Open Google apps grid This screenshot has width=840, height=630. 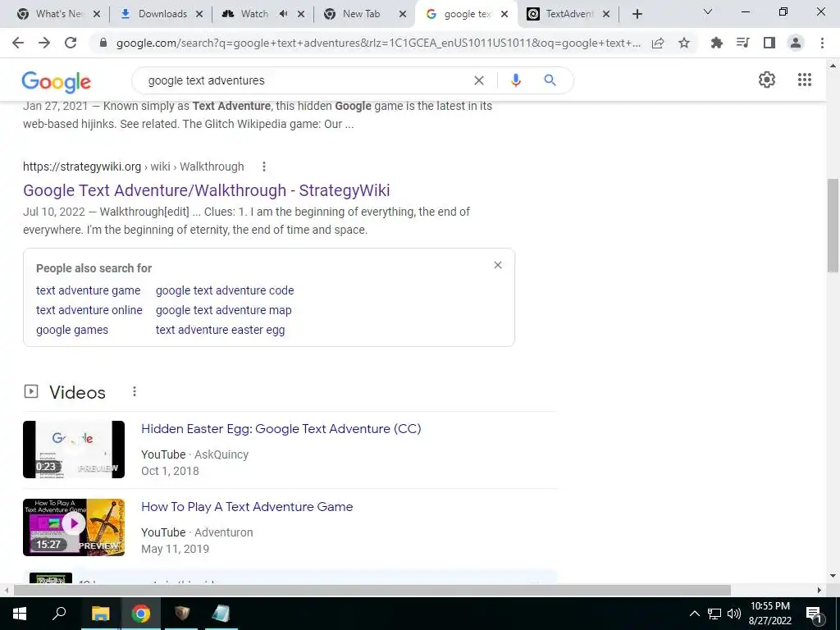click(x=805, y=80)
